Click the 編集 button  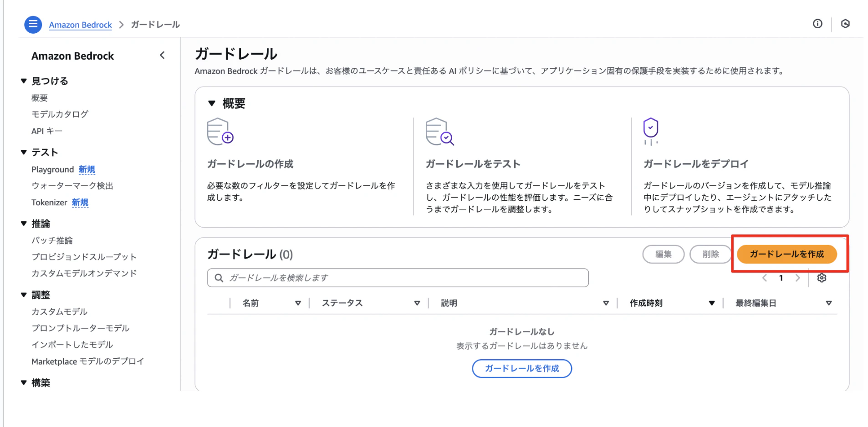click(663, 254)
